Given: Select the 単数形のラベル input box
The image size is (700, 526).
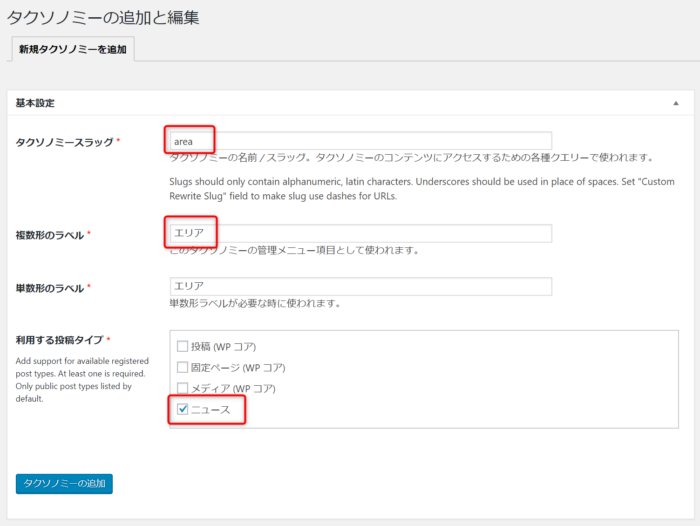Looking at the screenshot, I should [360, 287].
